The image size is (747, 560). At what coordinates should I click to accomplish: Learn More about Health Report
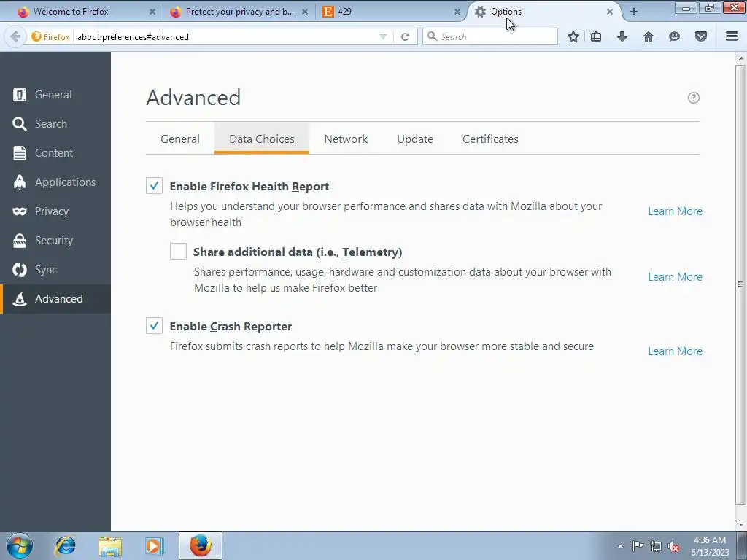pyautogui.click(x=675, y=211)
